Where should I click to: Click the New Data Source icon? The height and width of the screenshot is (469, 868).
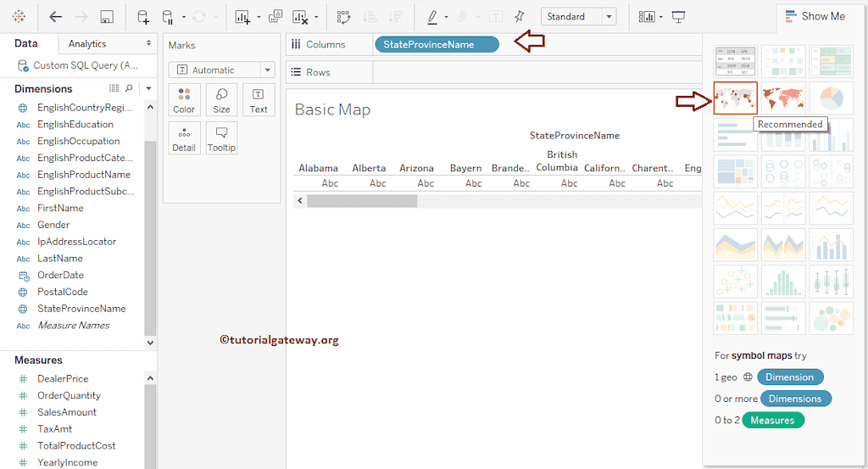click(142, 17)
